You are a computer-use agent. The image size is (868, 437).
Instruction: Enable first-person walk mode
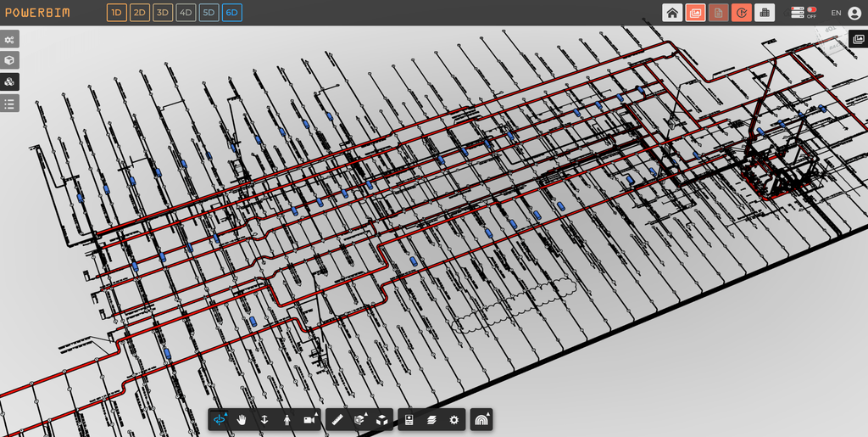click(x=287, y=420)
